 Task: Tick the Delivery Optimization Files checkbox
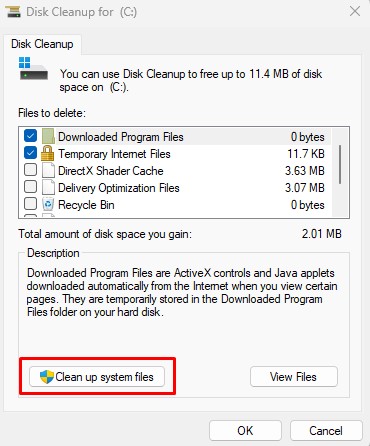(30, 187)
